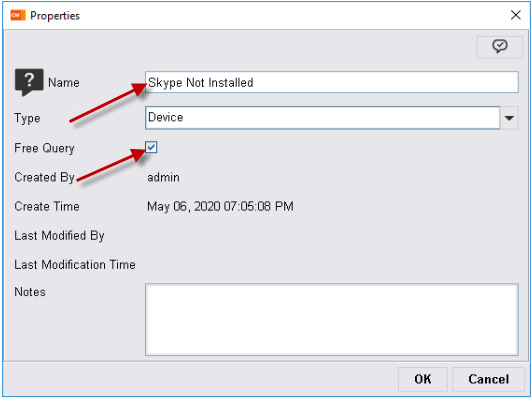Dismiss dialog using Cancel button
The image size is (531, 400).
[488, 379]
